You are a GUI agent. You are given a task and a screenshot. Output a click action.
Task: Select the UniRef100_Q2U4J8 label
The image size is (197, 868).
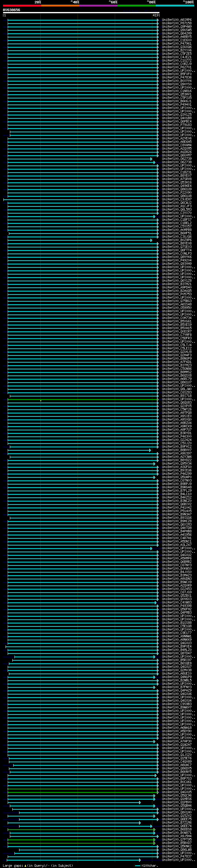(x=177, y=352)
